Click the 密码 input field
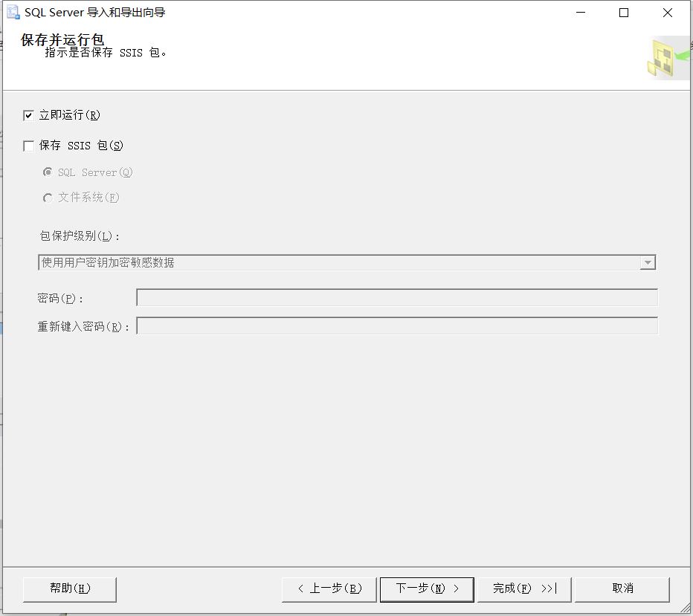Image resolution: width=693 pixels, height=616 pixels. point(396,297)
